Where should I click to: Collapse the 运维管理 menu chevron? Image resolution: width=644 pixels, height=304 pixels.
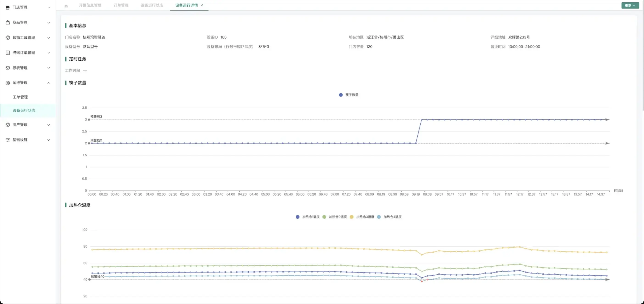[48, 83]
